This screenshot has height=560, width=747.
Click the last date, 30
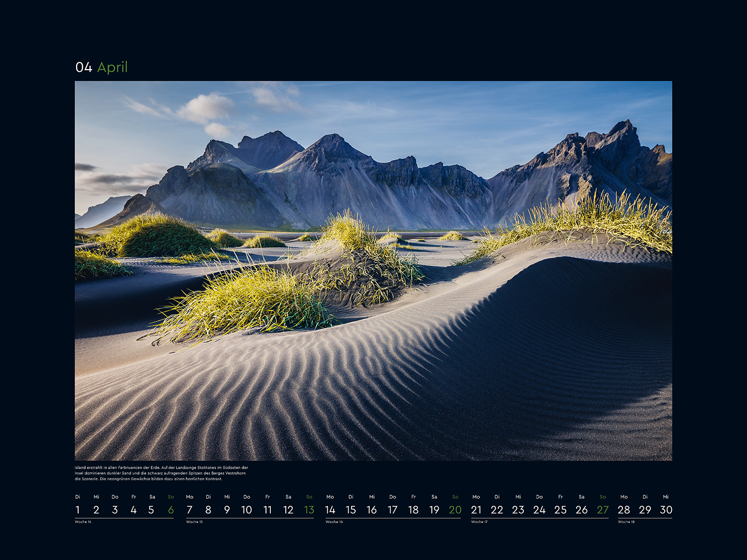666,510
